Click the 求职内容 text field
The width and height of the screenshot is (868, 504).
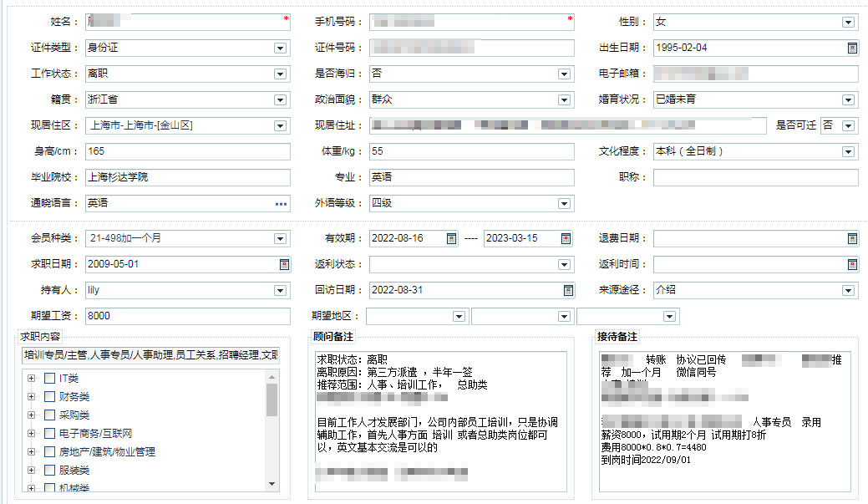coord(150,355)
